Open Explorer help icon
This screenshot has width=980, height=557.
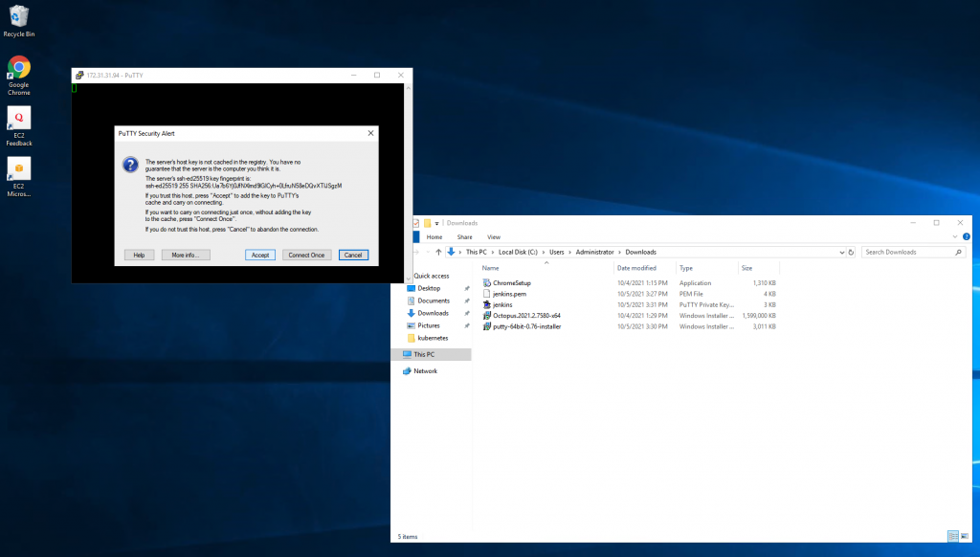point(967,237)
